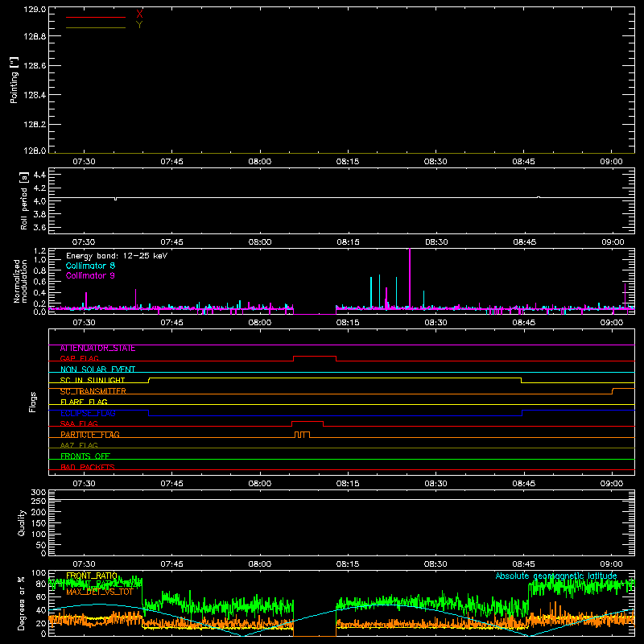Screen dimensions: 644x644
Task: Click the 128.6 tick label on Pointing axis
Action: tap(35, 66)
